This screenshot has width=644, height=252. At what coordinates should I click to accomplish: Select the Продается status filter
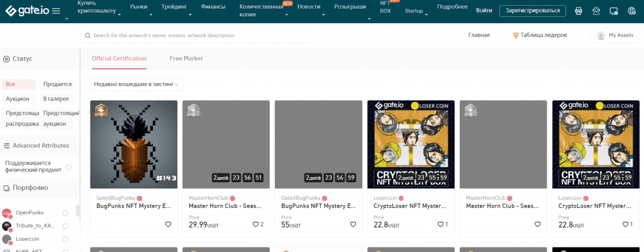tap(57, 84)
